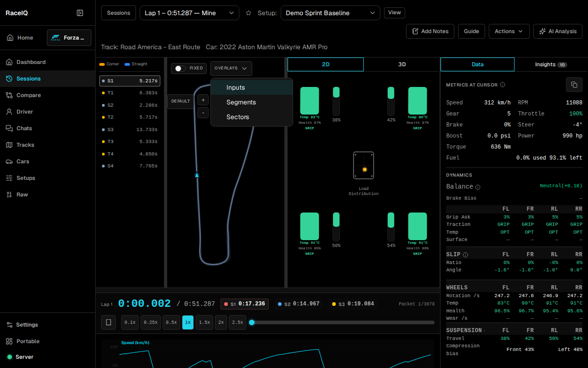Viewport: 588px width, 368px height.
Task: Click the Guide button
Action: pos(471,31)
